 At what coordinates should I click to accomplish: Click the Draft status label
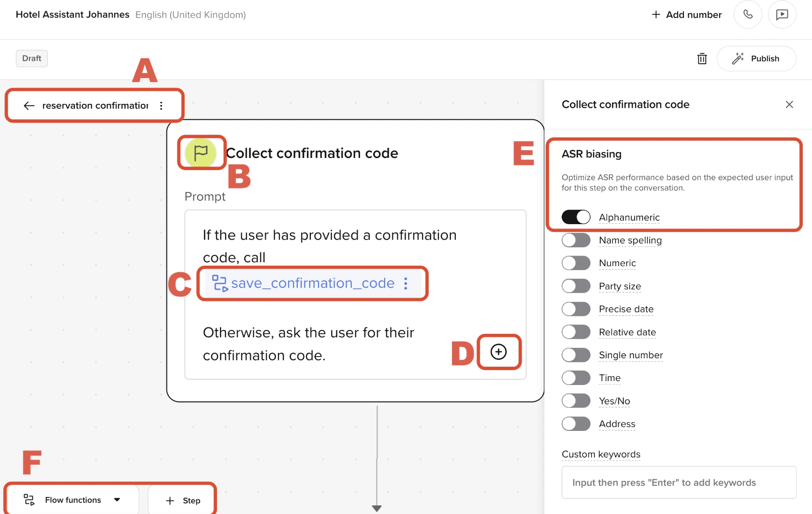tap(31, 58)
